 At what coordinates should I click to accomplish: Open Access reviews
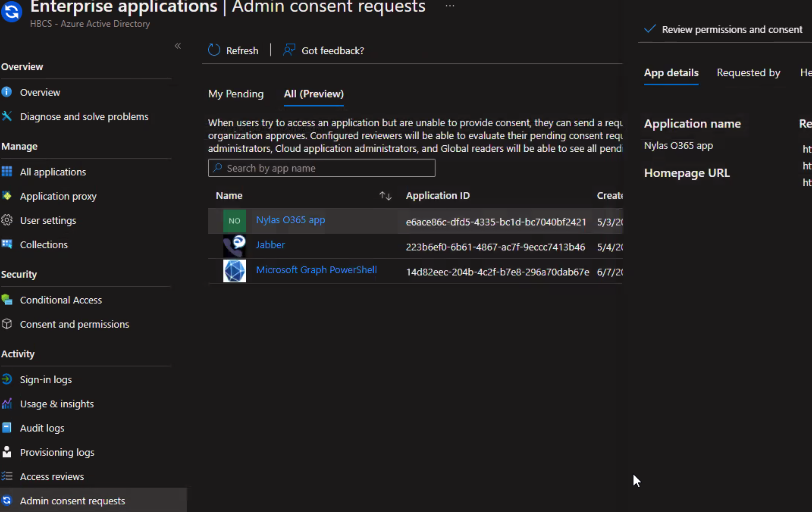pos(52,477)
